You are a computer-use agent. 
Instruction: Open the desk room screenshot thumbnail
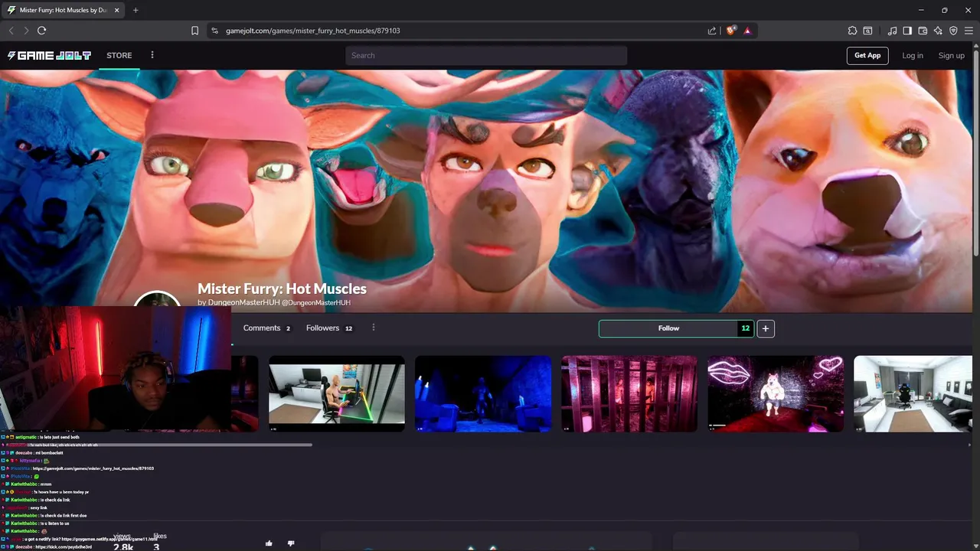click(x=337, y=393)
